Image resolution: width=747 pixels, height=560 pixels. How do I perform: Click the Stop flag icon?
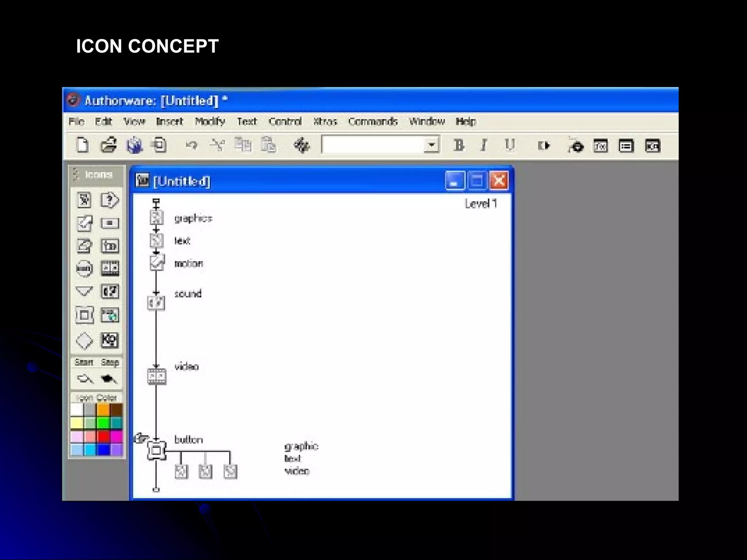point(109,379)
